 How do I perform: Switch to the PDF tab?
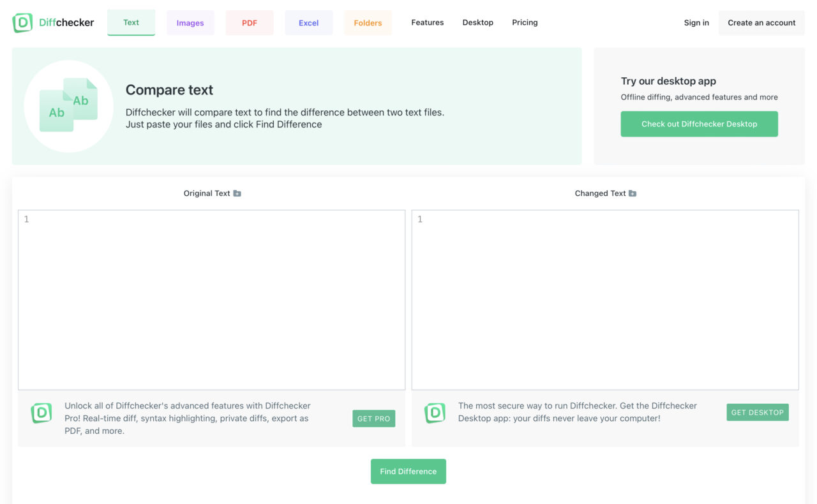tap(250, 23)
